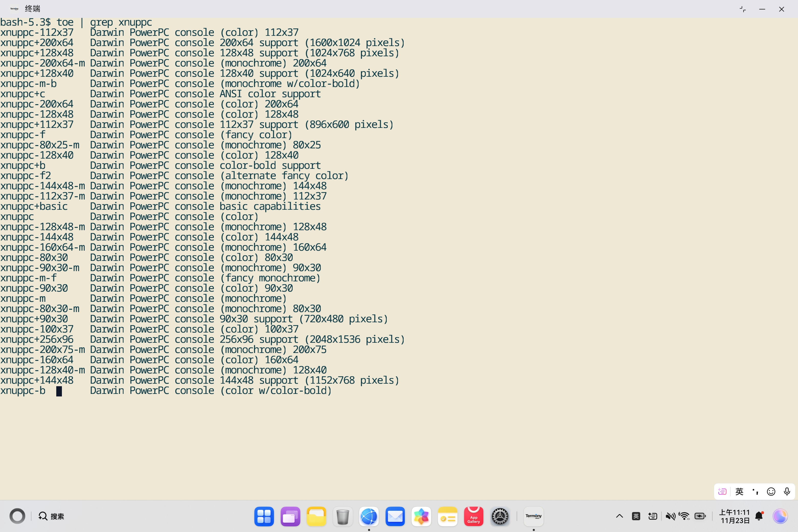Click the 搜索 search box
Viewport: 798px width, 532px height.
click(52, 516)
